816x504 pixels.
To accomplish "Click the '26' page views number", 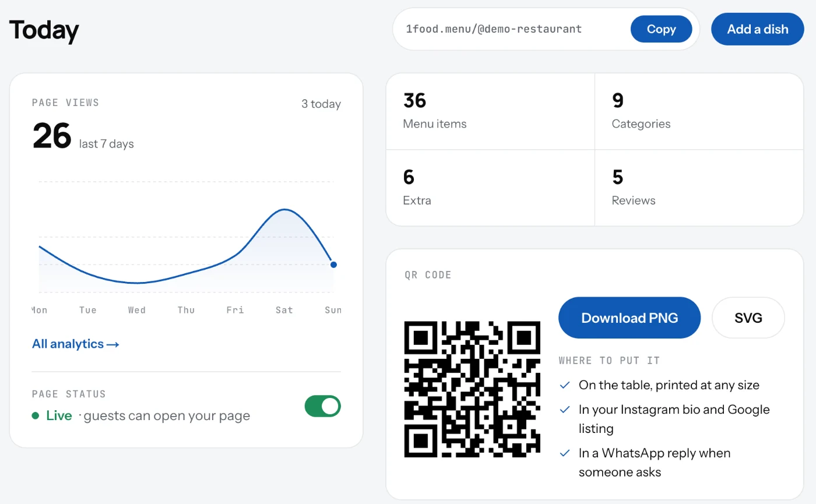I will coord(52,136).
